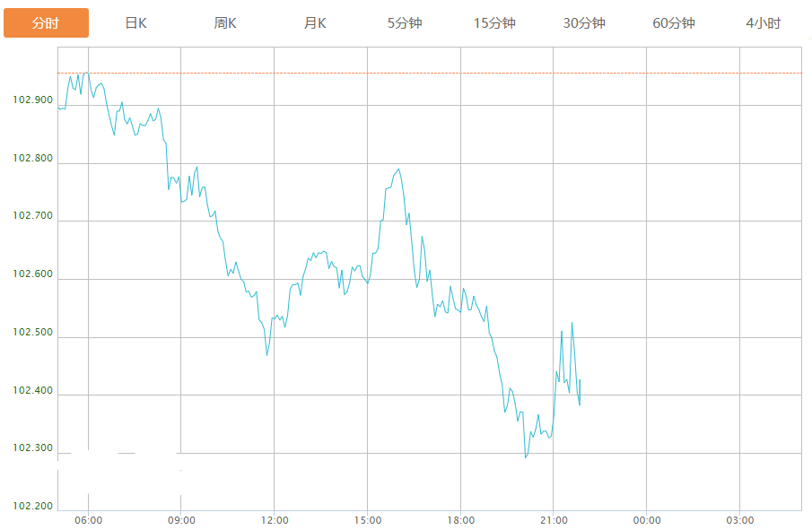
Task: Select the 12:00 time axis marker
Action: [x=275, y=520]
